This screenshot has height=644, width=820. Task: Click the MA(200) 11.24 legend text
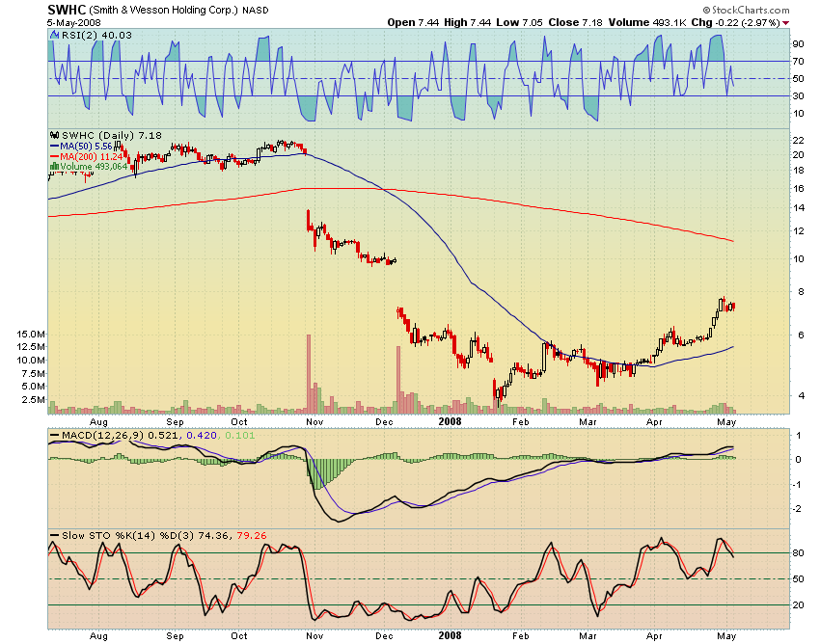(92, 156)
